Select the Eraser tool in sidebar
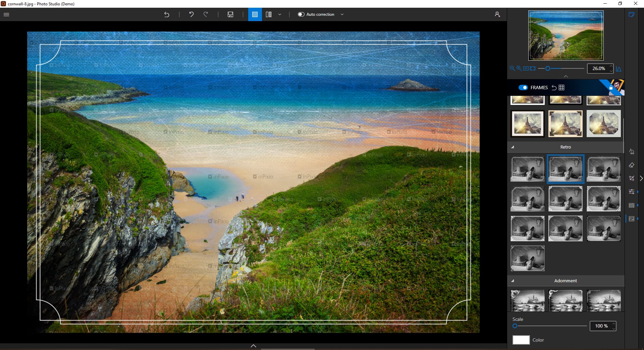The image size is (644, 350). (x=632, y=165)
